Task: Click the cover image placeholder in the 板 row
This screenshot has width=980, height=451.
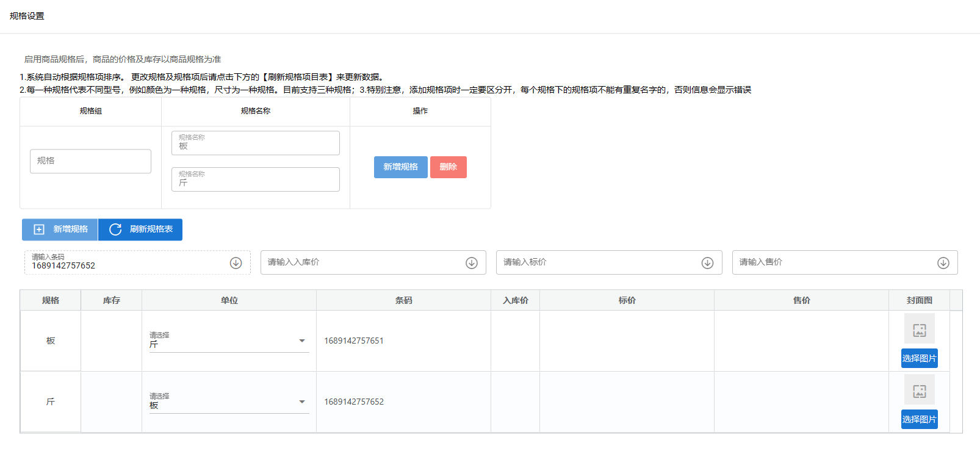Action: (920, 330)
